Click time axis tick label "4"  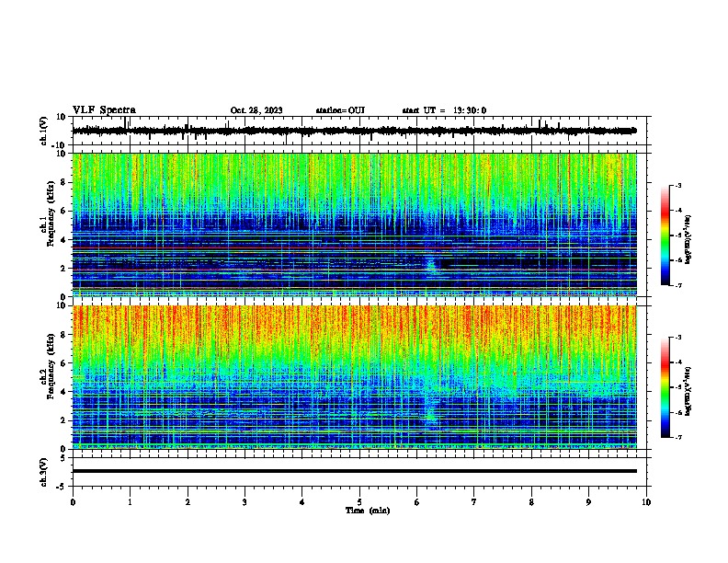[302, 502]
